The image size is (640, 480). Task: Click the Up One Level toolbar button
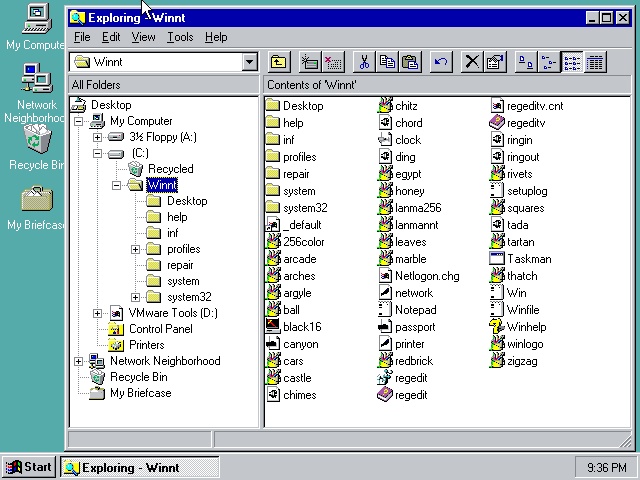[279, 62]
